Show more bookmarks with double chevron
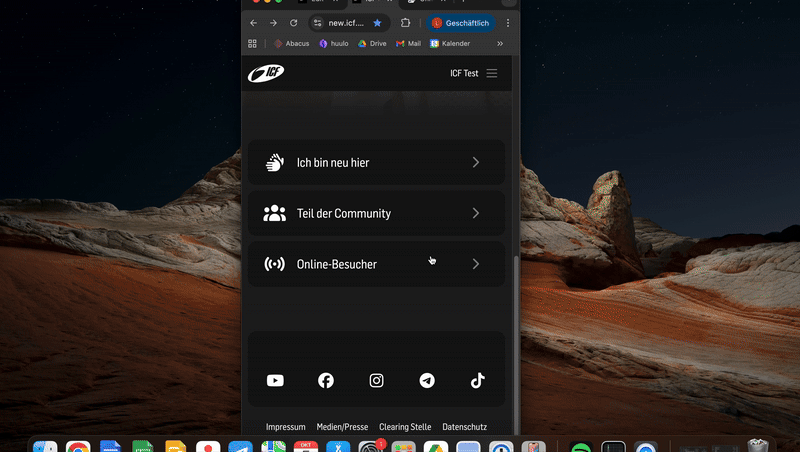The image size is (800, 452). [500, 43]
